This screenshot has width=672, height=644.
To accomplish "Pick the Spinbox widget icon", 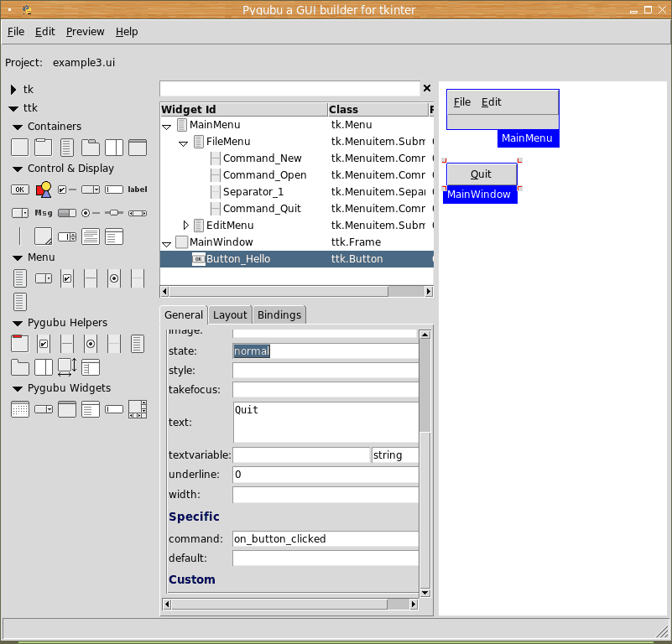I will pos(67,236).
